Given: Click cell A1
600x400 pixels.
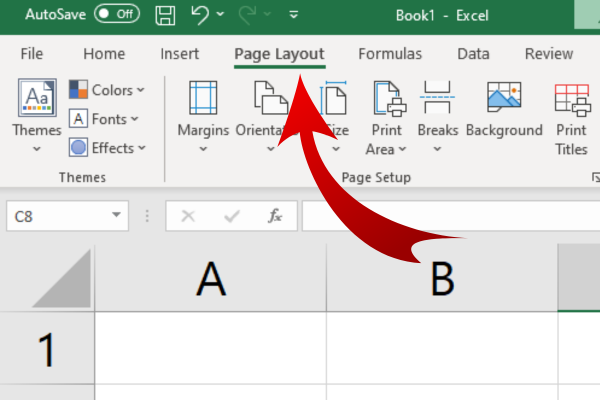Looking at the screenshot, I should click(211, 348).
